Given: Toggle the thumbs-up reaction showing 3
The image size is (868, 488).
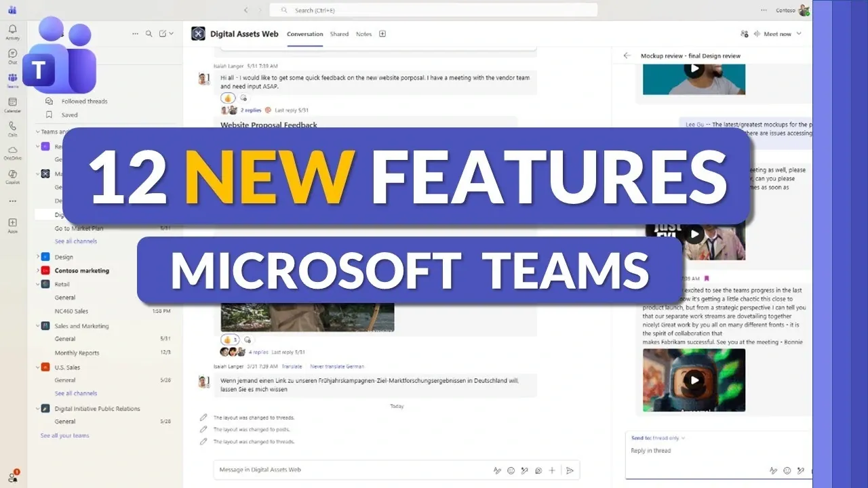Looking at the screenshot, I should 229,339.
